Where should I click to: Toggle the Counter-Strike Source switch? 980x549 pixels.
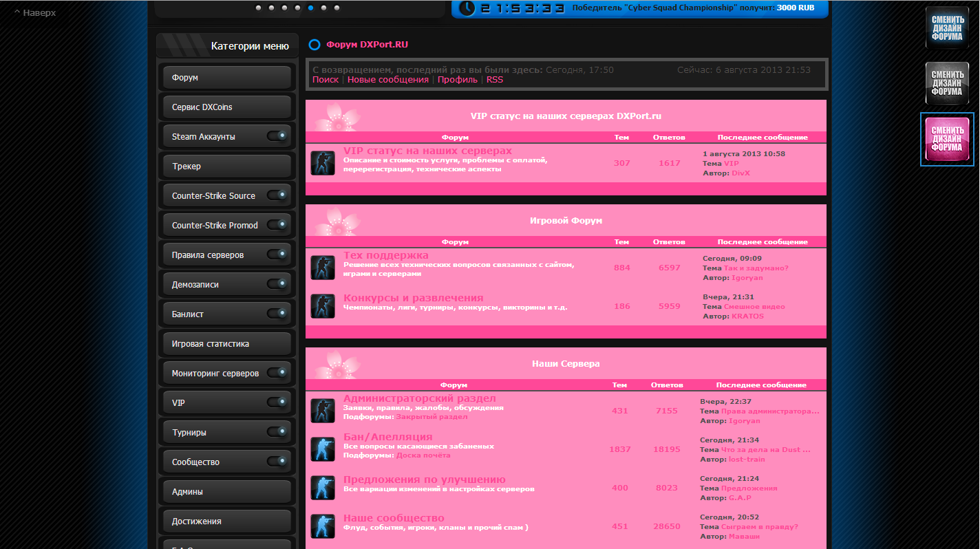tap(277, 195)
